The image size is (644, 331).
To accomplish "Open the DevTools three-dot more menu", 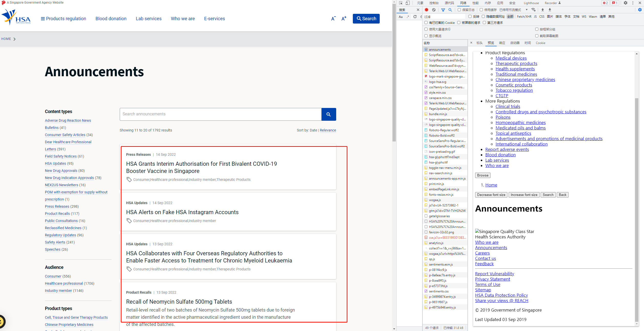I will click(x=633, y=3).
